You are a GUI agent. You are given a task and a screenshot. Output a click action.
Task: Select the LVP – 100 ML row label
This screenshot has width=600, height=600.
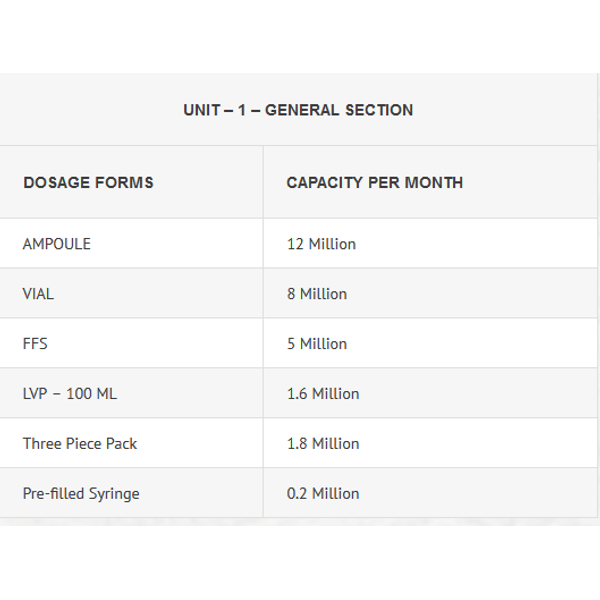(70, 394)
